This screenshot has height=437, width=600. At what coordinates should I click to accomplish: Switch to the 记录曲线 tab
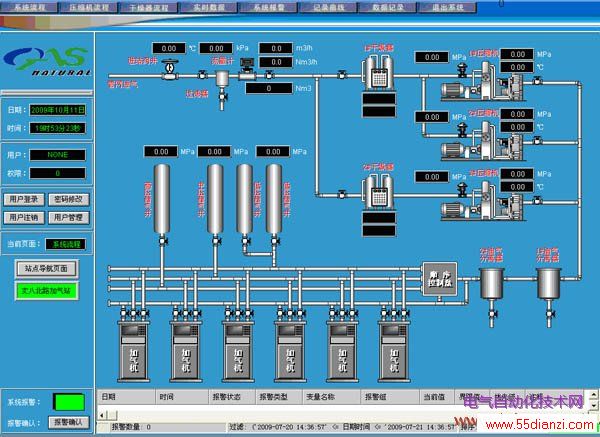click(x=329, y=7)
